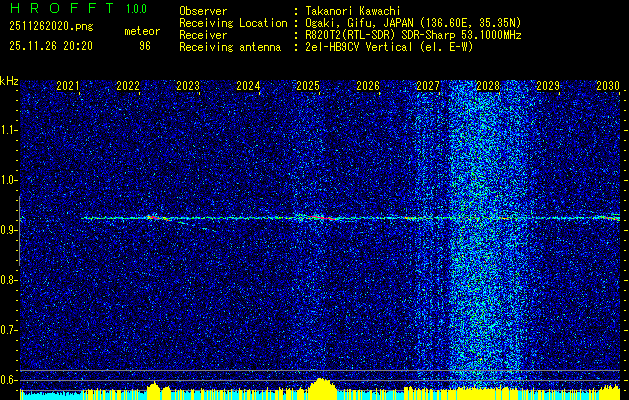Viewport: 629px width, 400px height.
Task: Click the 2027 time marker
Action: pos(428,86)
